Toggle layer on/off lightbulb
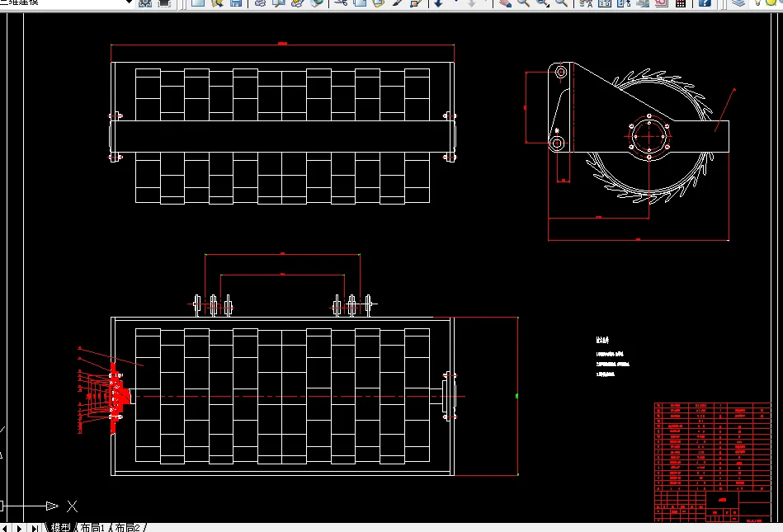 757,3
